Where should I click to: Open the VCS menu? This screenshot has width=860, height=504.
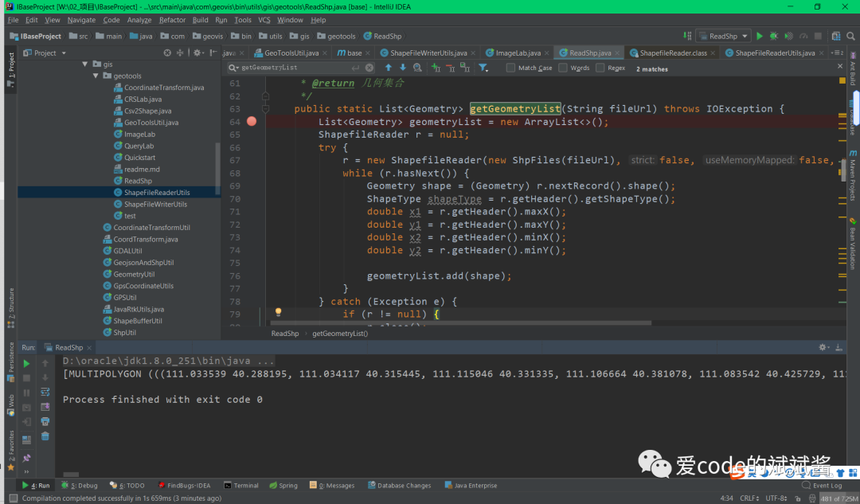264,20
